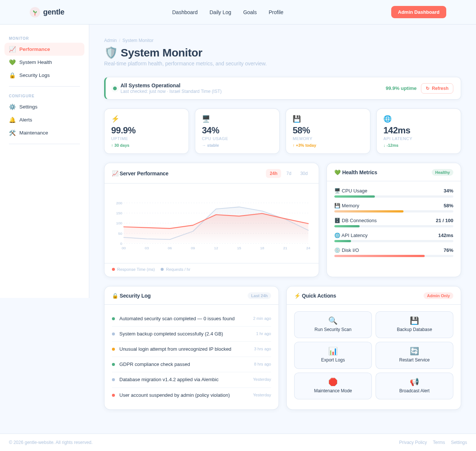The height and width of the screenshot is (451, 476).
Task: Select the Performance icon in the sidebar
Action: click(12, 49)
